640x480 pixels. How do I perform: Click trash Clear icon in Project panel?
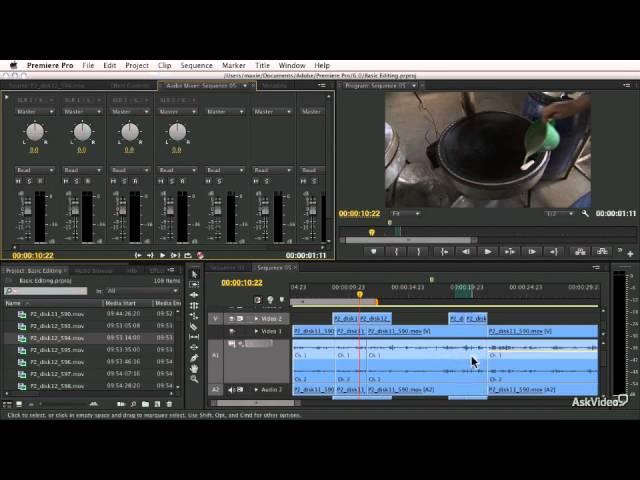169,404
